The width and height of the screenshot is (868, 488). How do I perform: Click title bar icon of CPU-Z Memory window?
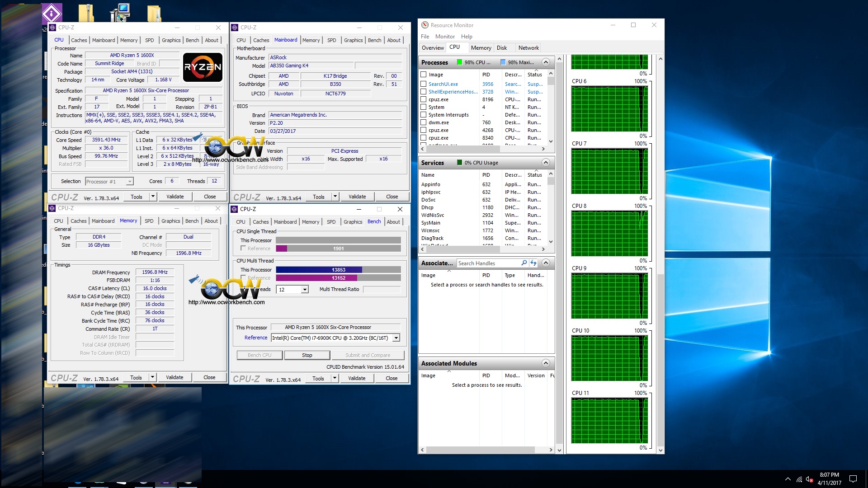click(52, 208)
